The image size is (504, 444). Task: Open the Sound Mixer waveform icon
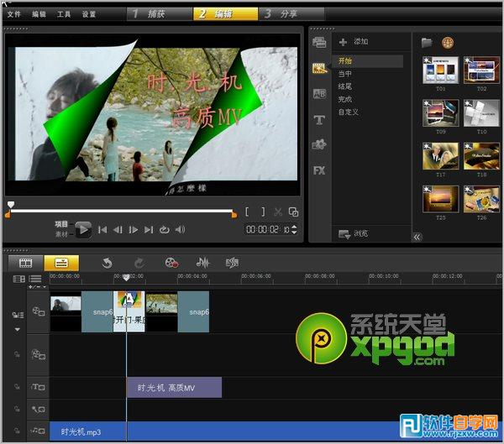[x=202, y=263]
